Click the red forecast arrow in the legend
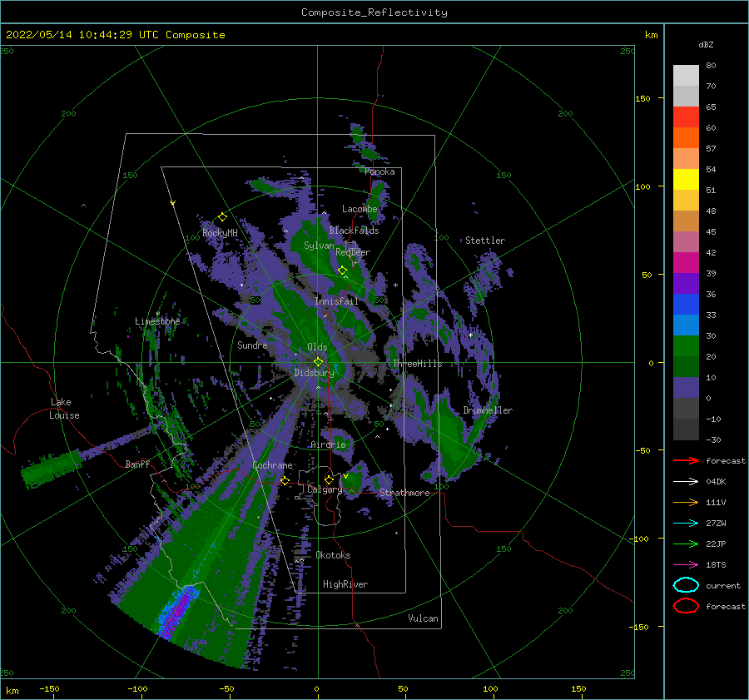The image size is (749, 700). [686, 460]
